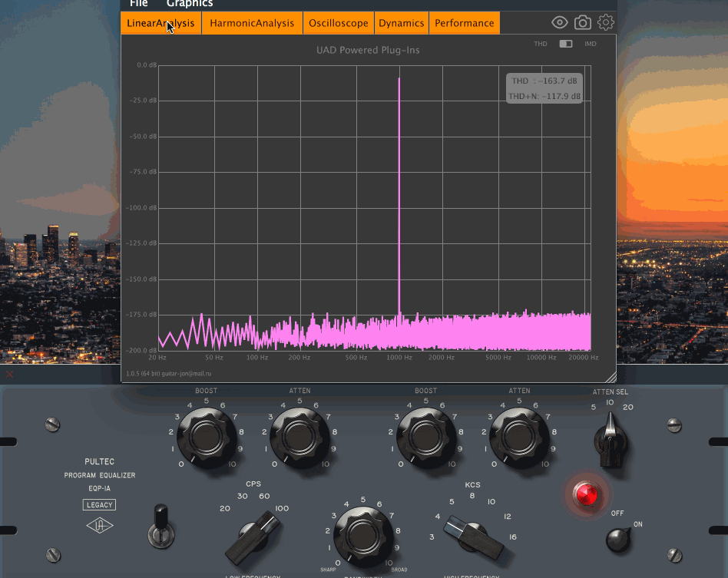Open the eye visibility icon
Screen dimensions: 728x578
tap(560, 22)
